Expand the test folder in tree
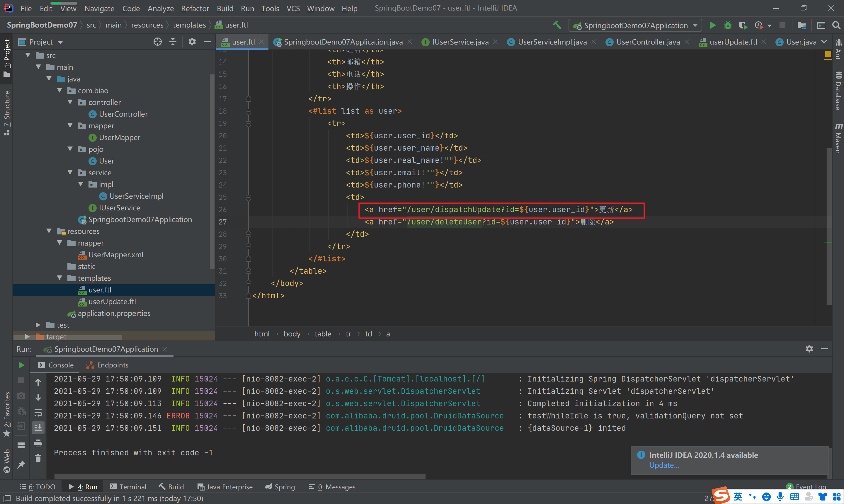Viewport: 844px width, 504px height. coord(38,325)
